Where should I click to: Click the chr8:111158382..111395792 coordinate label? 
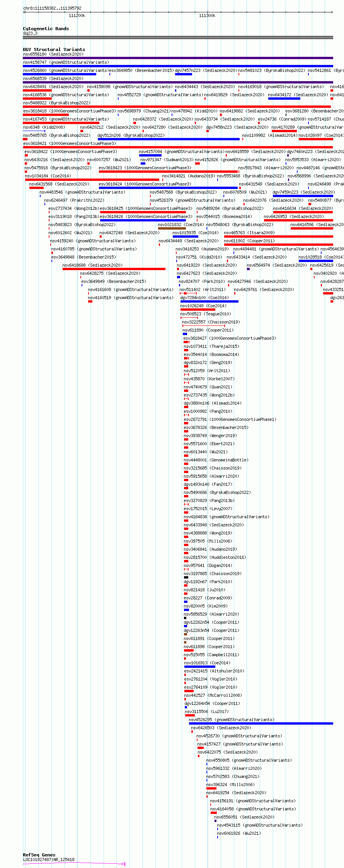pyautogui.click(x=52, y=8)
